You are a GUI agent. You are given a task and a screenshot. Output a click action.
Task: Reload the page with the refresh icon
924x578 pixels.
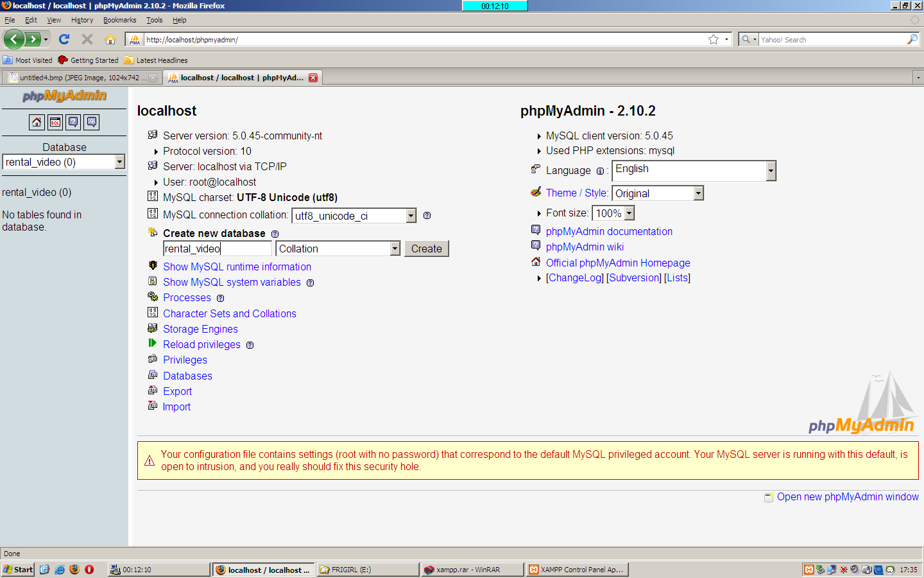coord(64,39)
